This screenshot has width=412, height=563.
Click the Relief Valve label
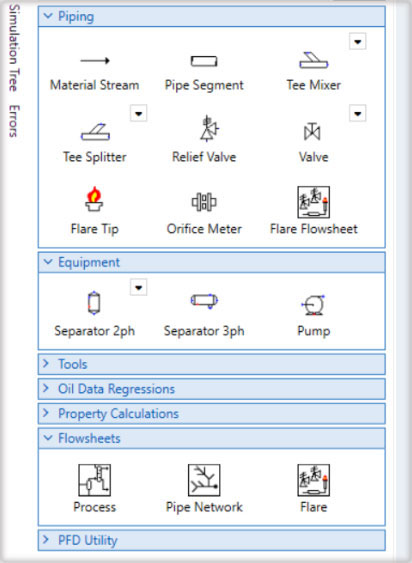[x=204, y=157]
